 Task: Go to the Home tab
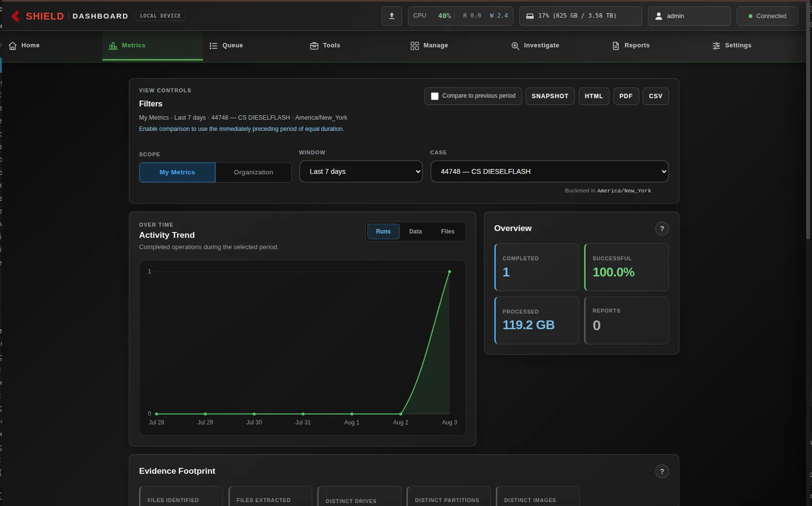pos(52,46)
